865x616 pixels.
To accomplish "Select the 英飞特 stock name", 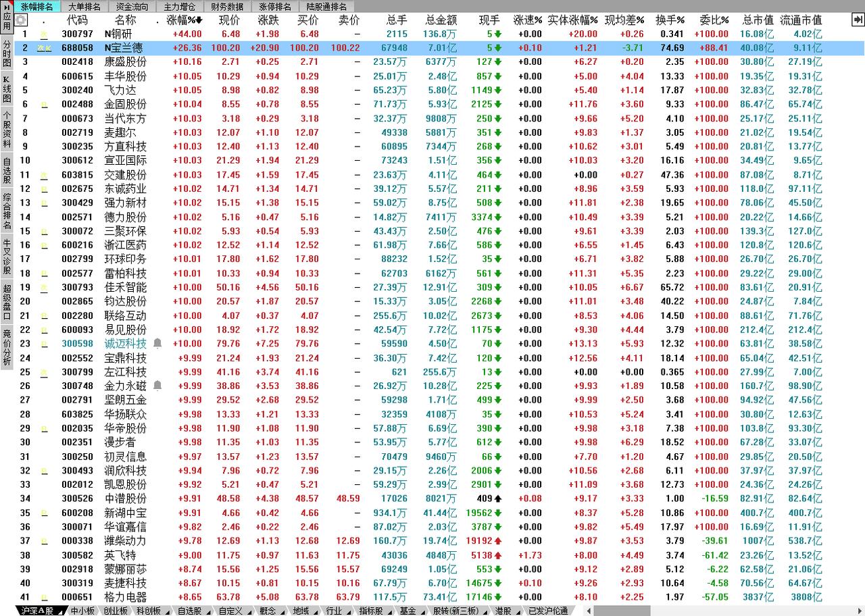I will pos(120,555).
